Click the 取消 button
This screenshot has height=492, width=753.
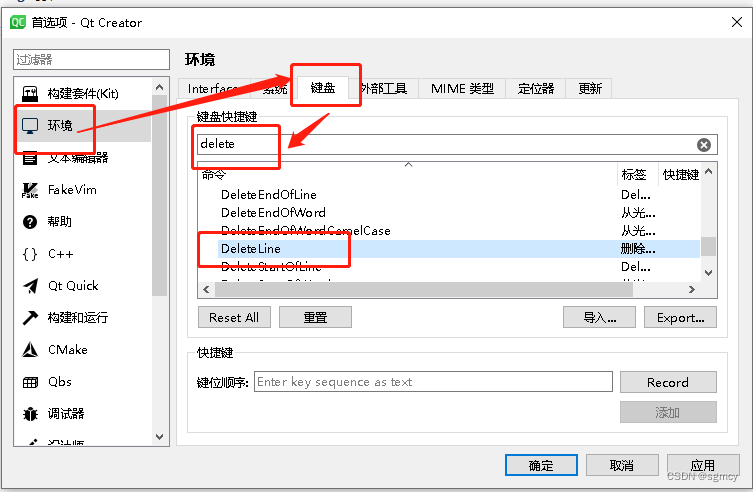(x=622, y=465)
